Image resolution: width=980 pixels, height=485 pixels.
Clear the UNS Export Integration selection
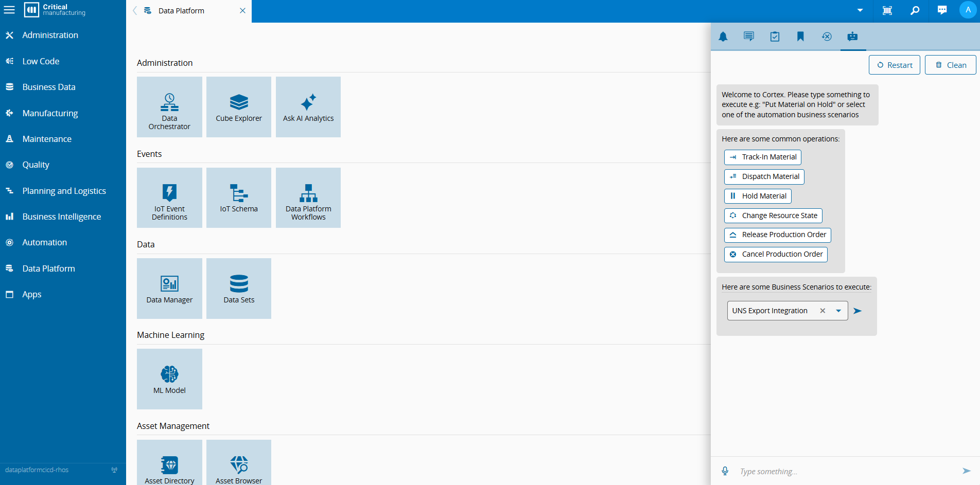coord(822,311)
